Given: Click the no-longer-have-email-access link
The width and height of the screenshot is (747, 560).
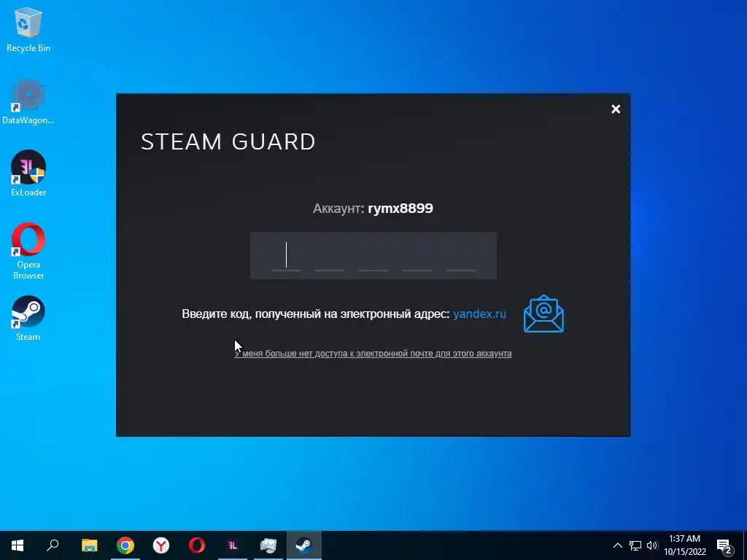Looking at the screenshot, I should [x=373, y=354].
